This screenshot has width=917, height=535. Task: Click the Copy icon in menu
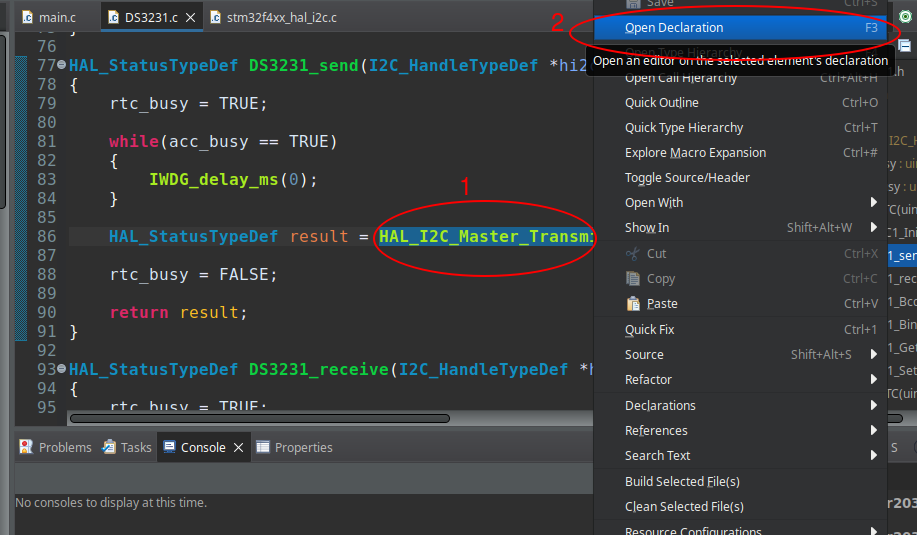[633, 278]
